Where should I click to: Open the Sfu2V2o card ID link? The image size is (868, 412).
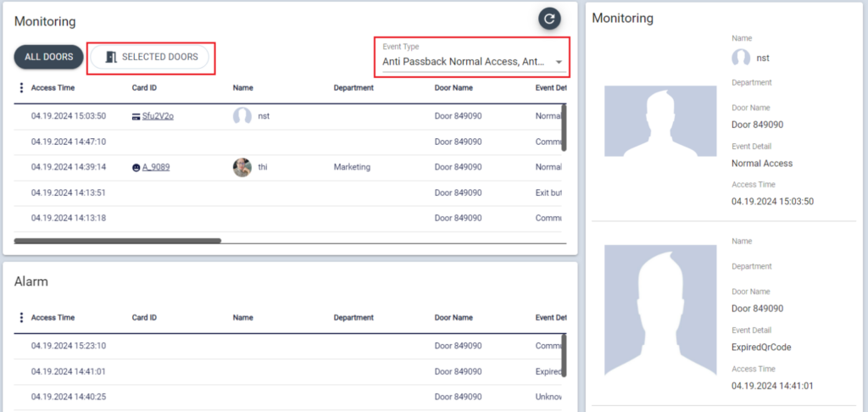tap(158, 116)
